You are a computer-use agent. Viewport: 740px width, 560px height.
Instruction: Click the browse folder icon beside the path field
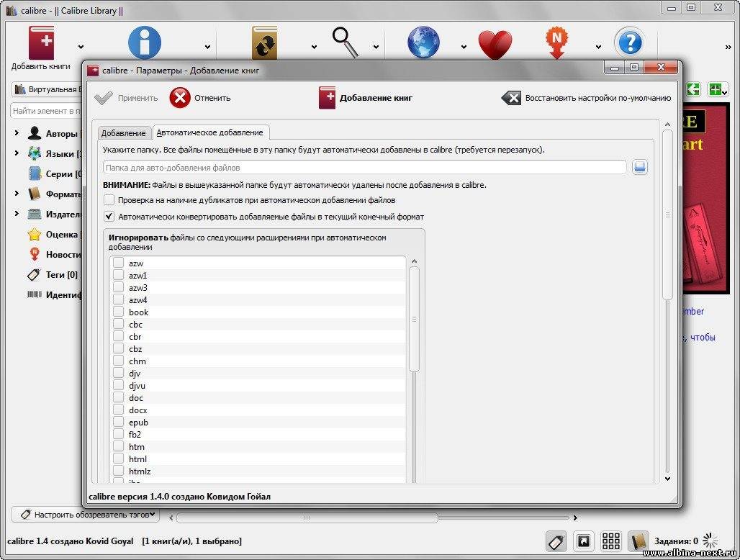pos(639,167)
